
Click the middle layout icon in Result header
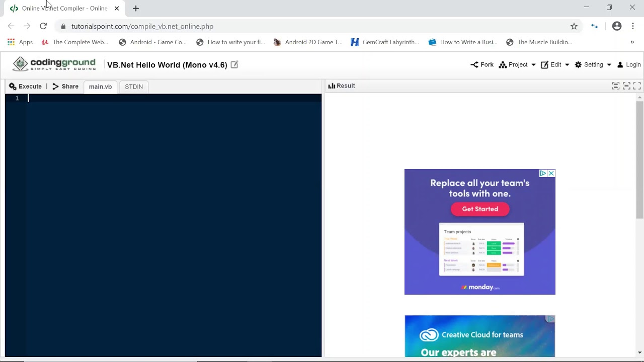pyautogui.click(x=626, y=86)
